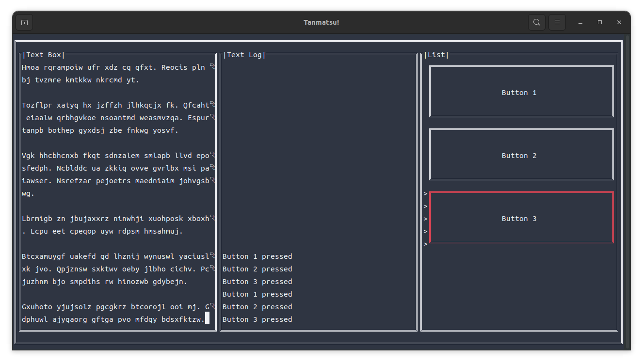Click the Tanmatsu! window title
Screen dimensions: 643x364
[x=321, y=22]
